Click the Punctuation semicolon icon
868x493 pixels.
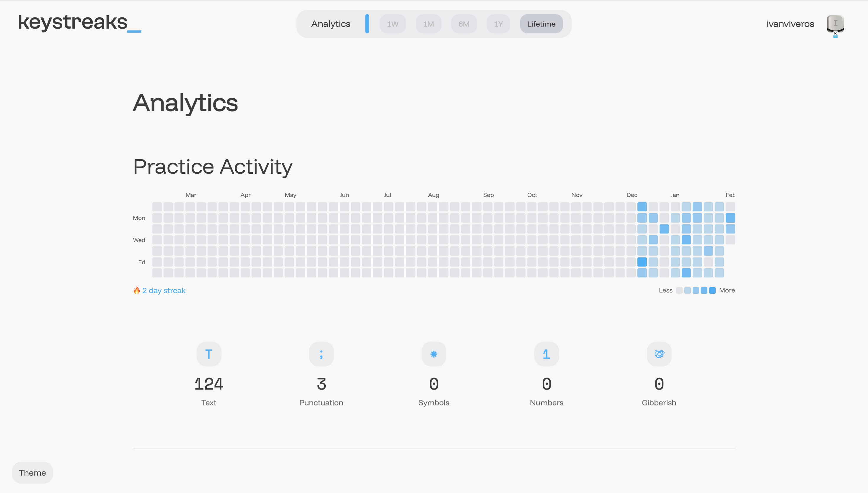point(321,354)
